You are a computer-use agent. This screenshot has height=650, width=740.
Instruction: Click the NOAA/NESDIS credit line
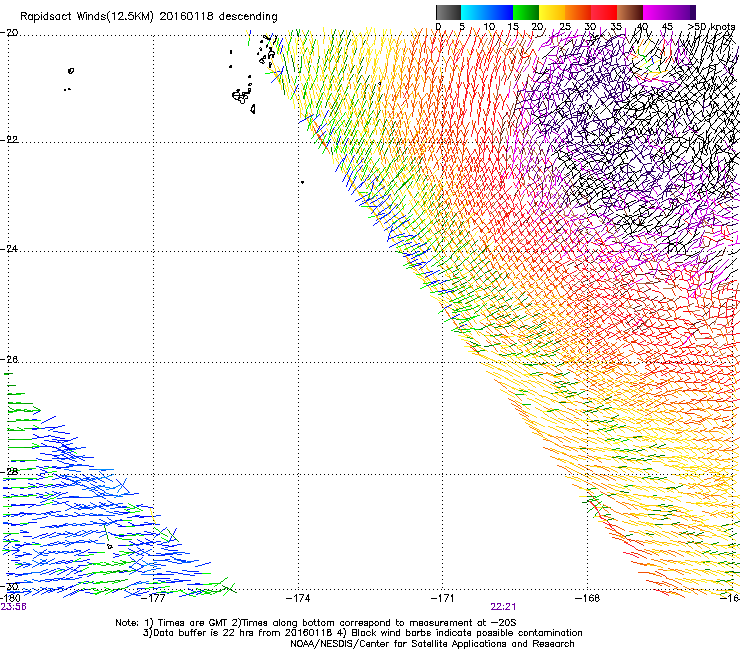coord(432,644)
